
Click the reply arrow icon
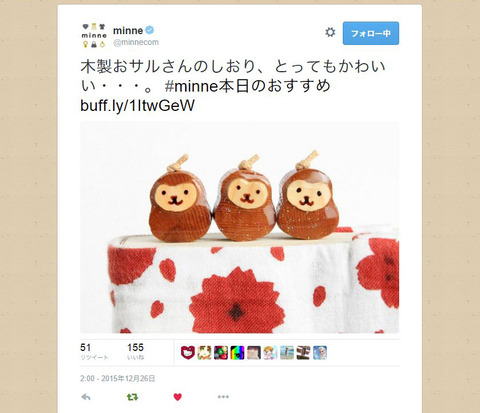coord(86,397)
